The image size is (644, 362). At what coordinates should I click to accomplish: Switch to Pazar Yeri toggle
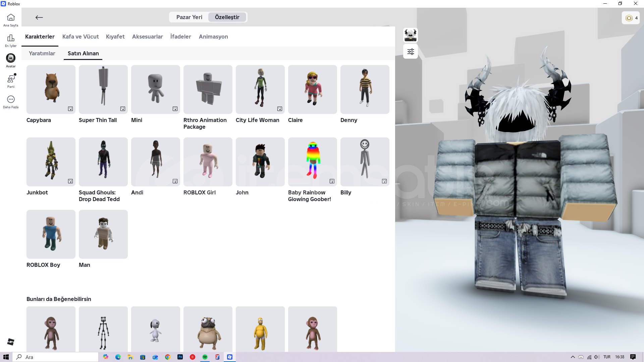click(189, 17)
